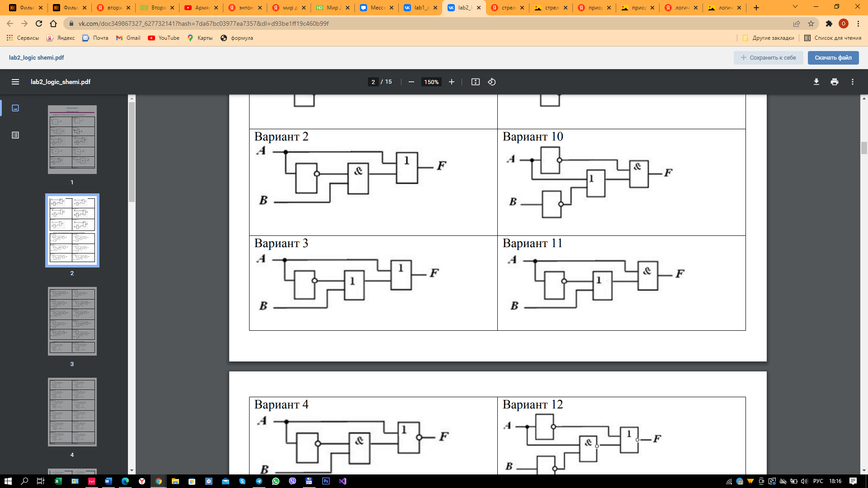Click the volume icon in system tray
Viewport: 868px width, 488px height.
click(x=804, y=481)
